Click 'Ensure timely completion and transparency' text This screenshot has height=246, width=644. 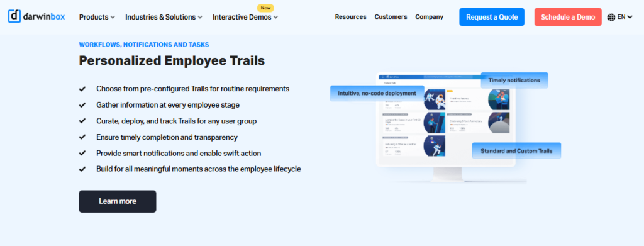(x=167, y=137)
